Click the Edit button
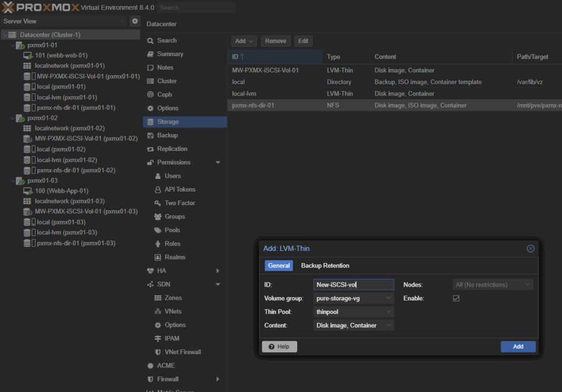The image size is (562, 392). click(x=303, y=41)
